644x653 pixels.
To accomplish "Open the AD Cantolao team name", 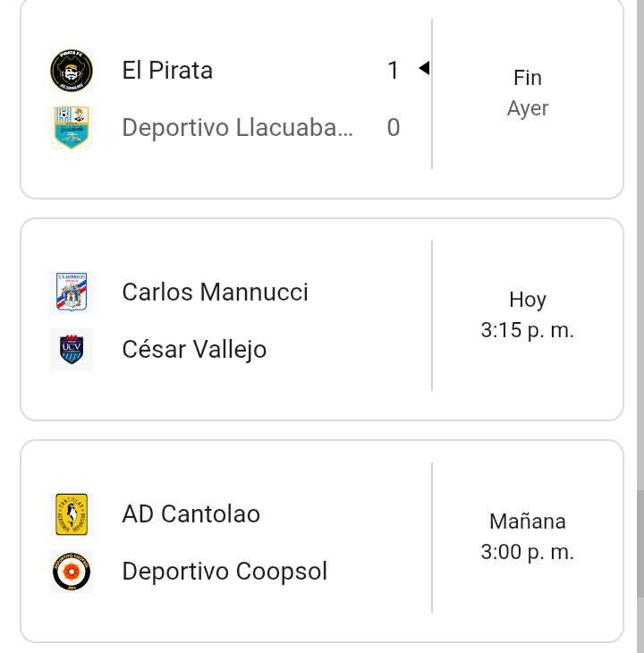I will (x=191, y=514).
